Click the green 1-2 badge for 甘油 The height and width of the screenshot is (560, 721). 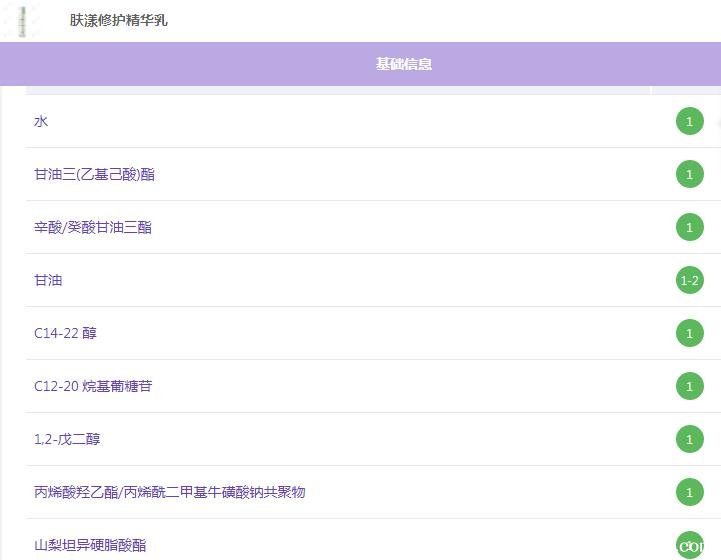pyautogui.click(x=689, y=281)
